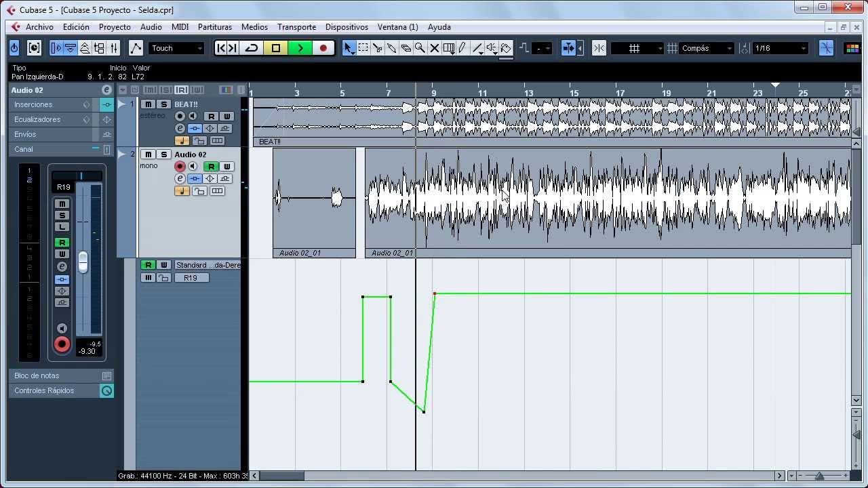Toggle the Cycle loop button
Viewport: 868px width, 488px height.
pyautogui.click(x=252, y=48)
